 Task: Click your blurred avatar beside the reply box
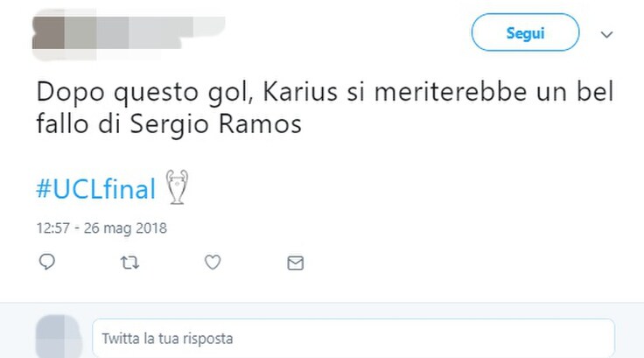58,336
